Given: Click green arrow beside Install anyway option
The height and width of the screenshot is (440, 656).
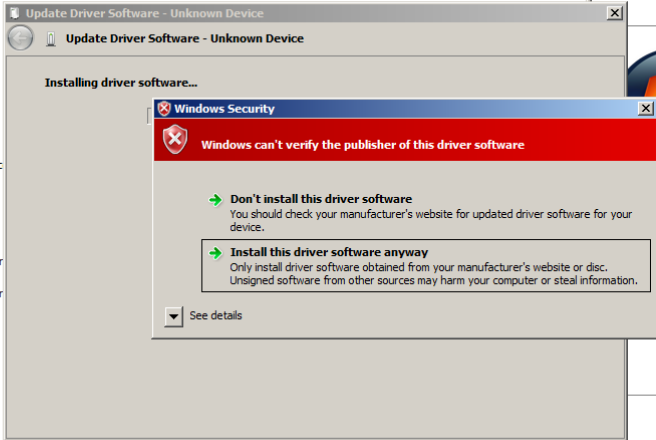Looking at the screenshot, I should 215,253.
